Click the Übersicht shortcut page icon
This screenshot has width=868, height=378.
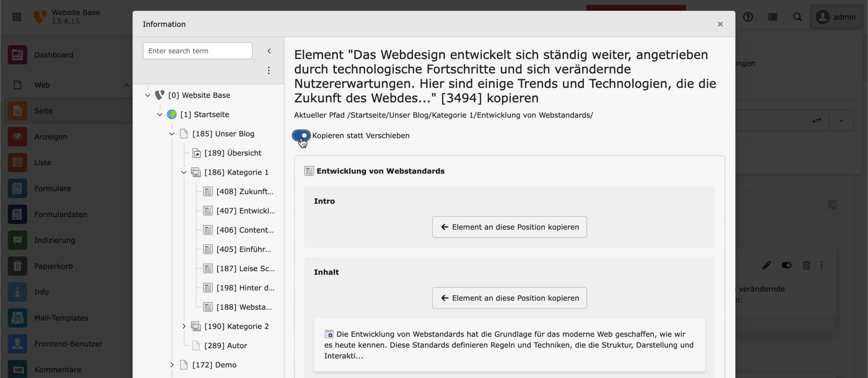click(196, 153)
